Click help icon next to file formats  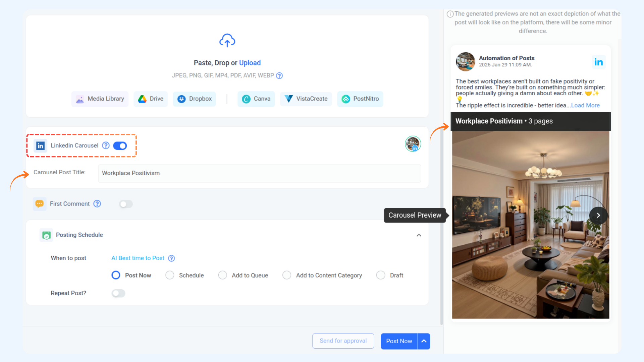coord(279,76)
